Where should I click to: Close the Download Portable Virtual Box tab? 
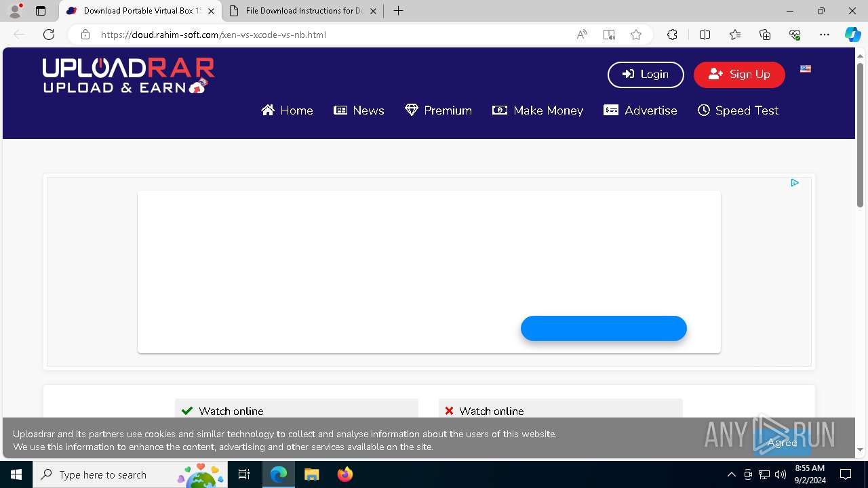click(211, 11)
